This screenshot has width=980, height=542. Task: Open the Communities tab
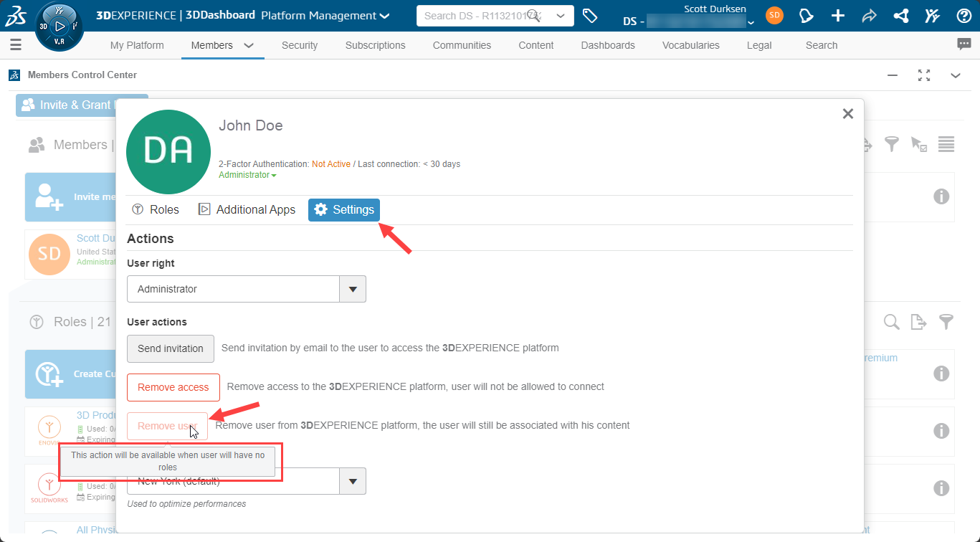pyautogui.click(x=462, y=45)
